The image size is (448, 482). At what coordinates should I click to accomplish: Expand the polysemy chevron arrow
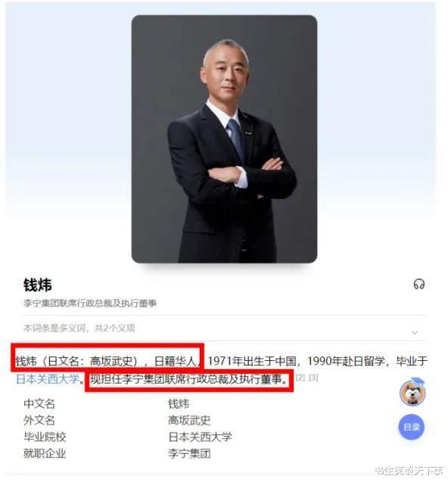pyautogui.click(x=415, y=332)
